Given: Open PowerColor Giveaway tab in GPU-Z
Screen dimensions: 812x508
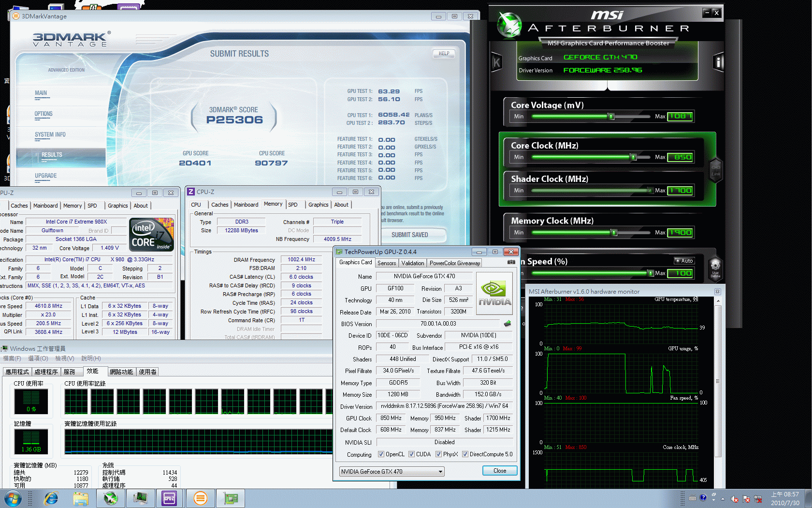Looking at the screenshot, I should 455,263.
